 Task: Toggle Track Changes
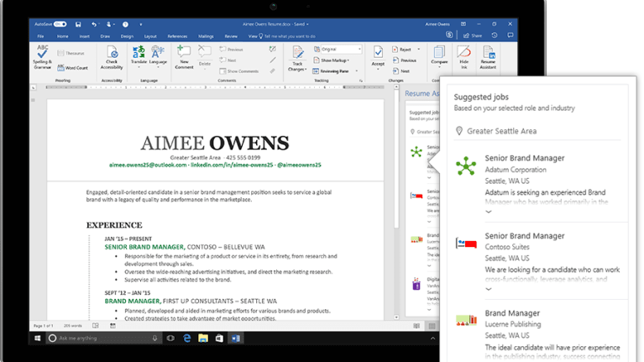coord(297,58)
